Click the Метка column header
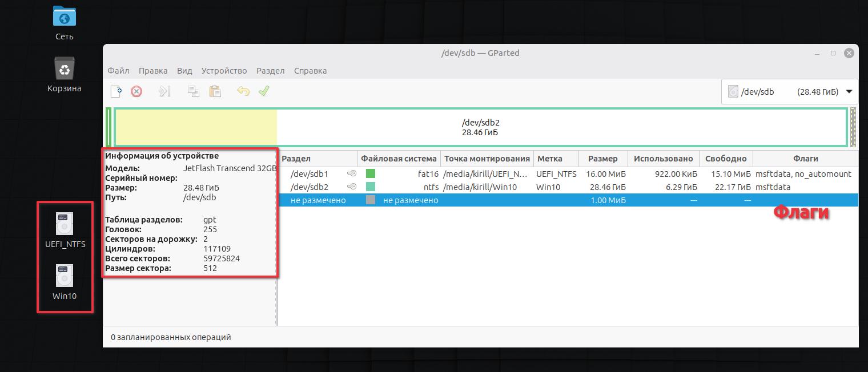Image resolution: width=868 pixels, height=372 pixels. click(x=556, y=159)
